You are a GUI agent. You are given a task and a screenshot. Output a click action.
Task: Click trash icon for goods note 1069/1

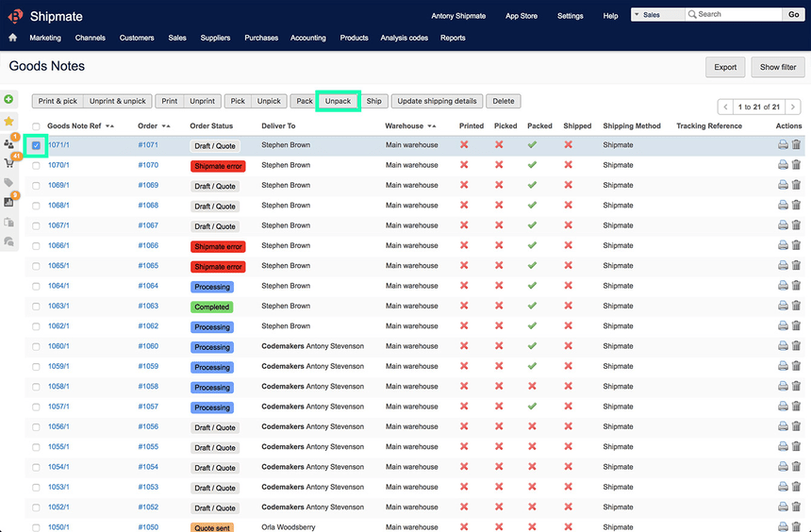point(797,185)
